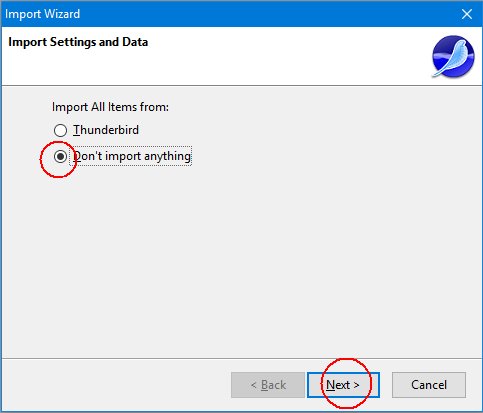
Task: Click the underlined T in Thunderbird
Action: pyautogui.click(x=76, y=130)
